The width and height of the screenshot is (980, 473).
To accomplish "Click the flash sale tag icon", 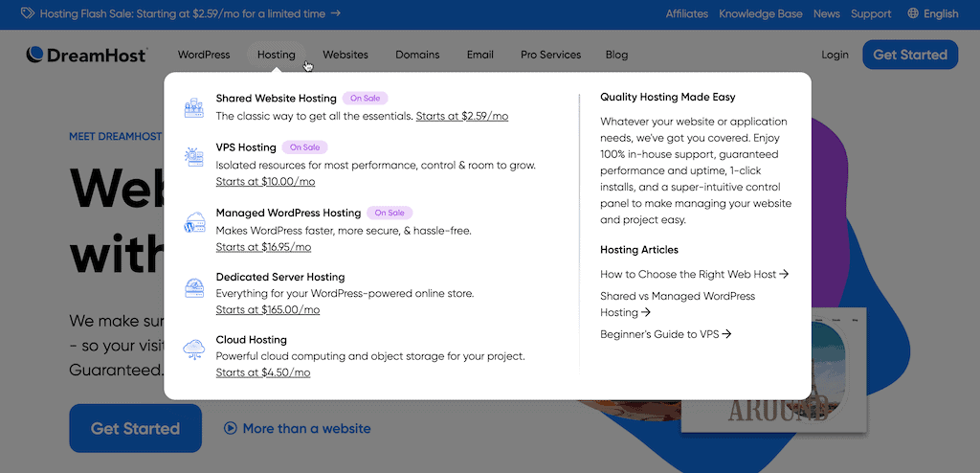I will point(27,13).
